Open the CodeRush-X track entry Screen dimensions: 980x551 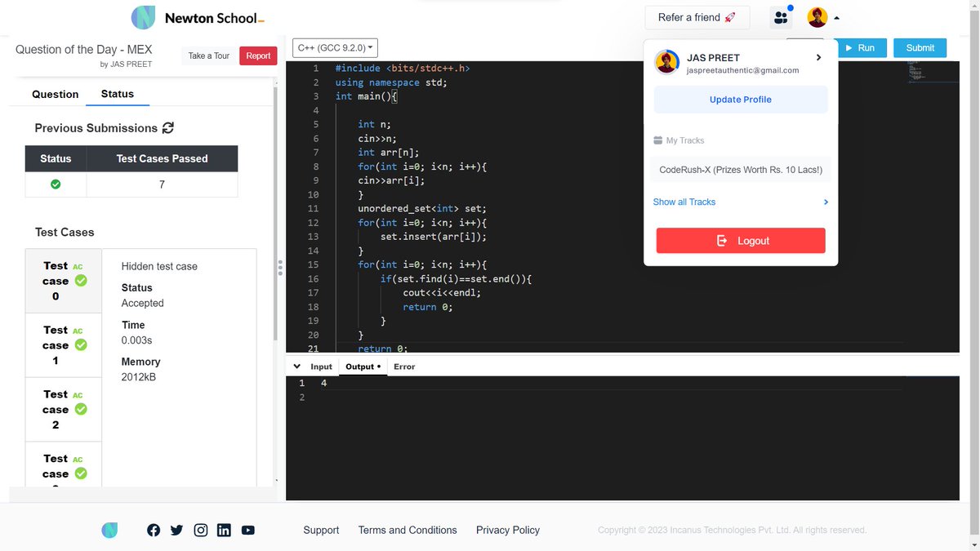tap(741, 171)
